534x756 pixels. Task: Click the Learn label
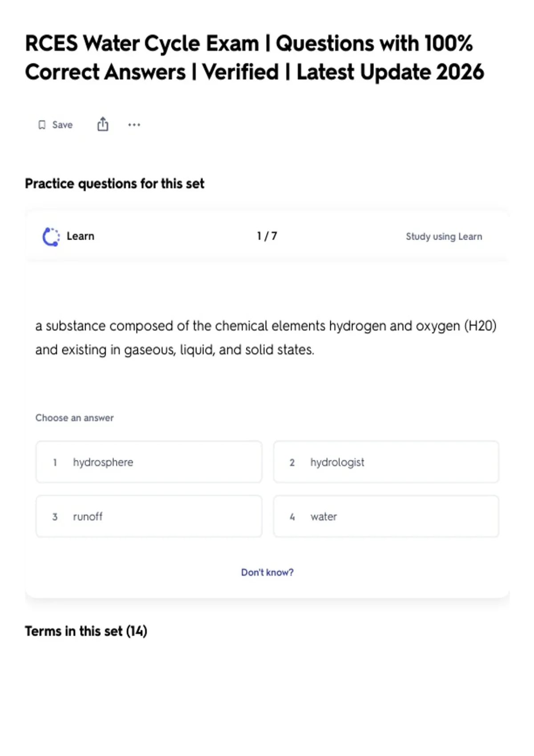[x=81, y=236]
